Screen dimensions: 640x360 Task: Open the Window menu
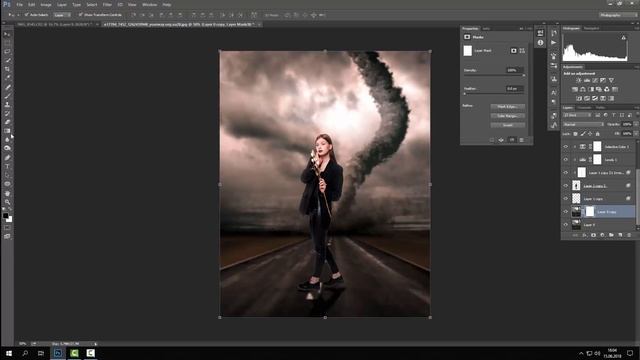click(149, 4)
